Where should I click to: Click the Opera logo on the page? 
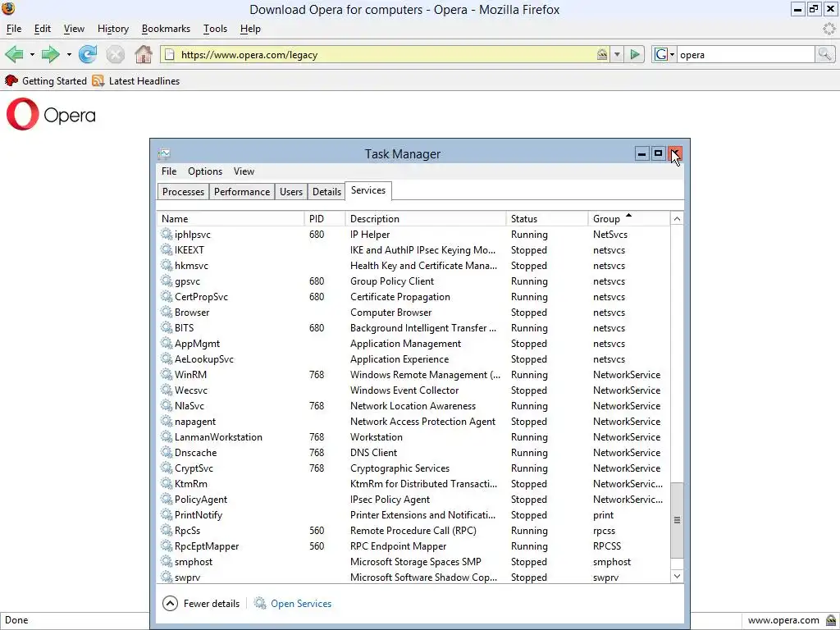pyautogui.click(x=51, y=113)
